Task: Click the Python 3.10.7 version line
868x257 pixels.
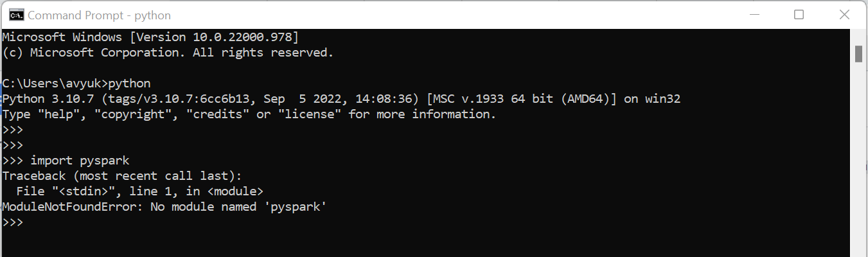Action: 341,99
